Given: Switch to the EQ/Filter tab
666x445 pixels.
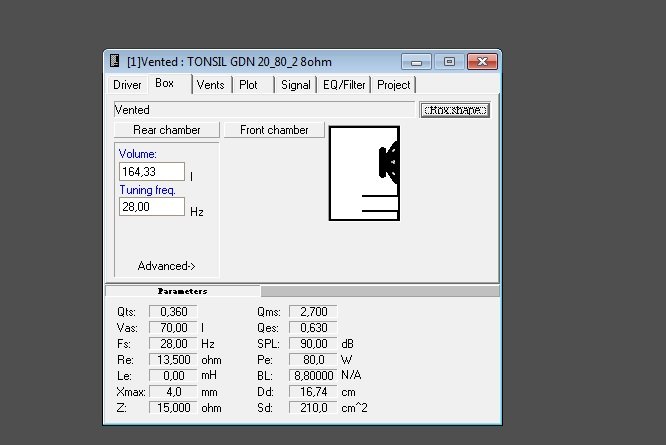Looking at the screenshot, I should (x=344, y=85).
